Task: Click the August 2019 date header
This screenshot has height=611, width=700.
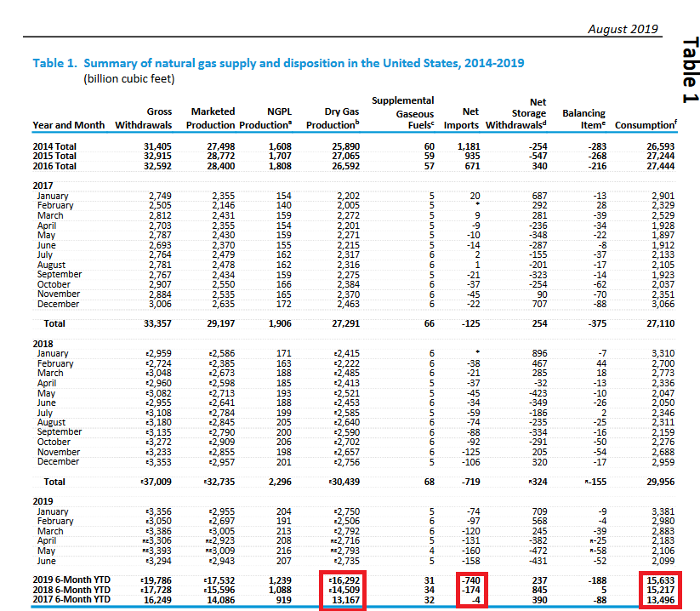Action: [623, 29]
